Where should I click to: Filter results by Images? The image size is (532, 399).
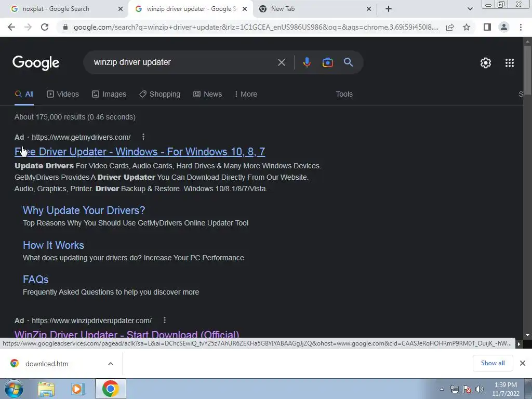pyautogui.click(x=109, y=95)
